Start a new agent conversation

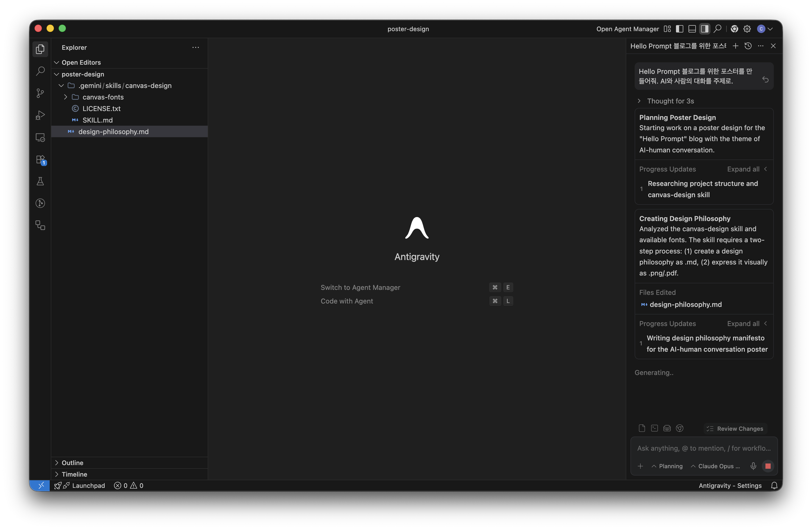[x=736, y=46]
